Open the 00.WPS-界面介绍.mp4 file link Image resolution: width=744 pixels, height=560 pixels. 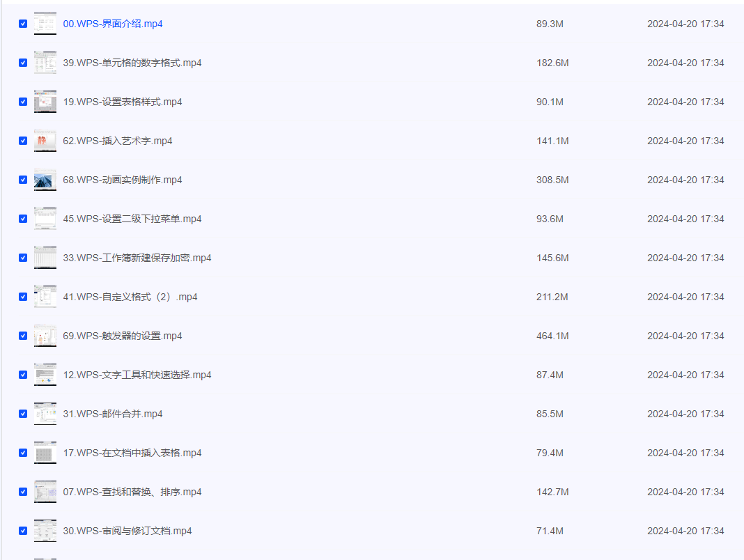pyautogui.click(x=113, y=24)
